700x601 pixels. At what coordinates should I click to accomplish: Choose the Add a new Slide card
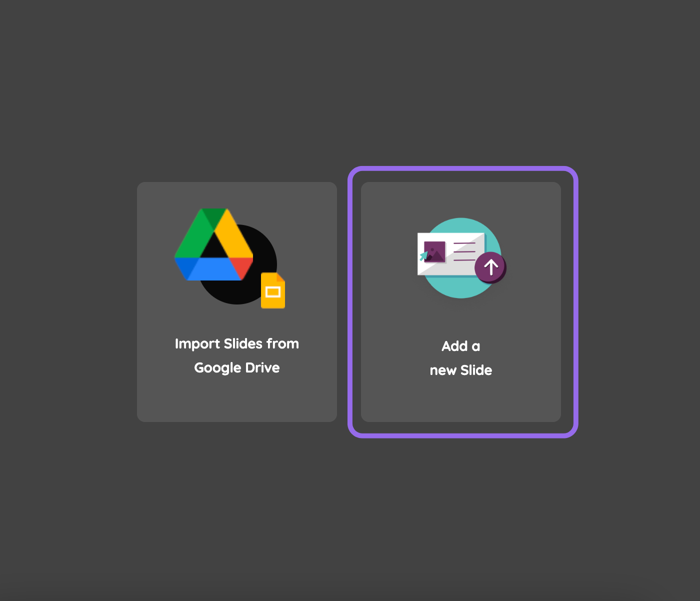coord(461,302)
